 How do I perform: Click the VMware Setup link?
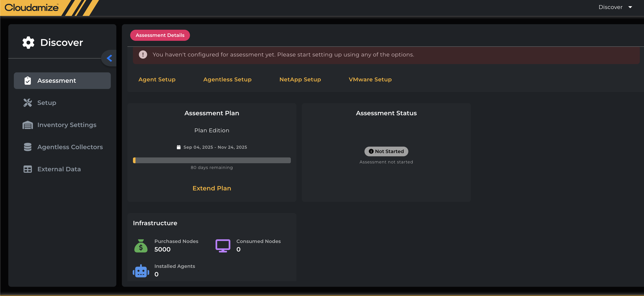[370, 79]
